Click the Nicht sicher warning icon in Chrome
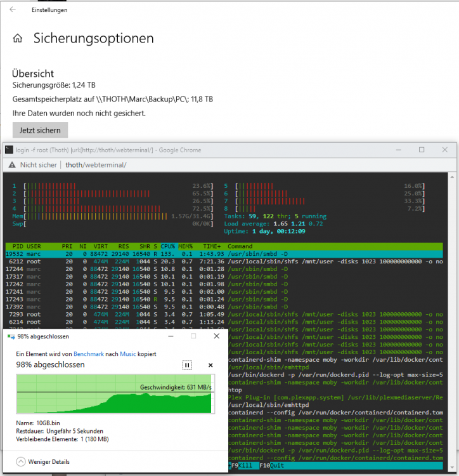Screen dimensions: 459x476 tap(12, 165)
